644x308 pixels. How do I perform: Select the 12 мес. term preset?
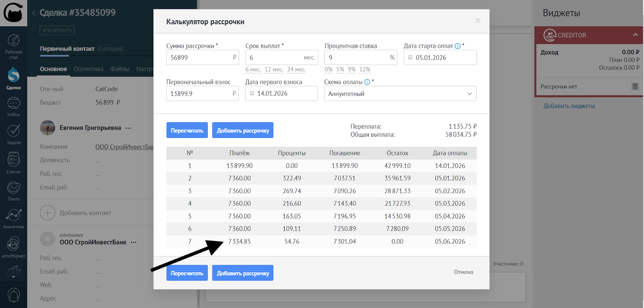point(274,69)
